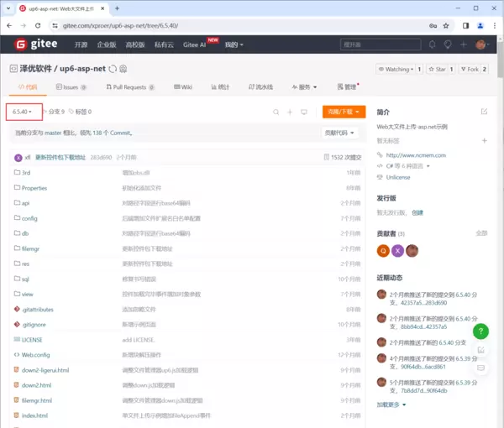The width and height of the screenshot is (504, 428).
Task: Click the plus icon to add tags
Action: pyautogui.click(x=484, y=141)
